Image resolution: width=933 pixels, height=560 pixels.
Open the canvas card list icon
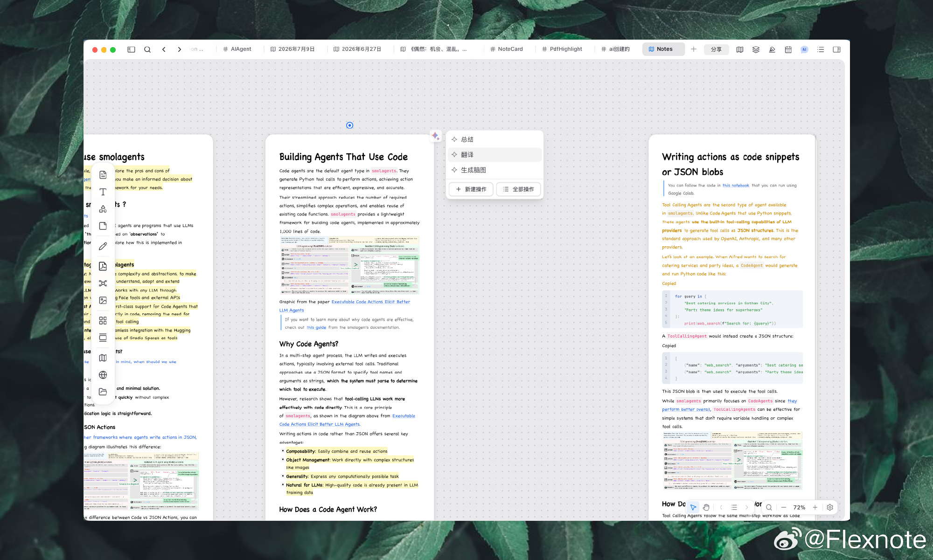734,507
